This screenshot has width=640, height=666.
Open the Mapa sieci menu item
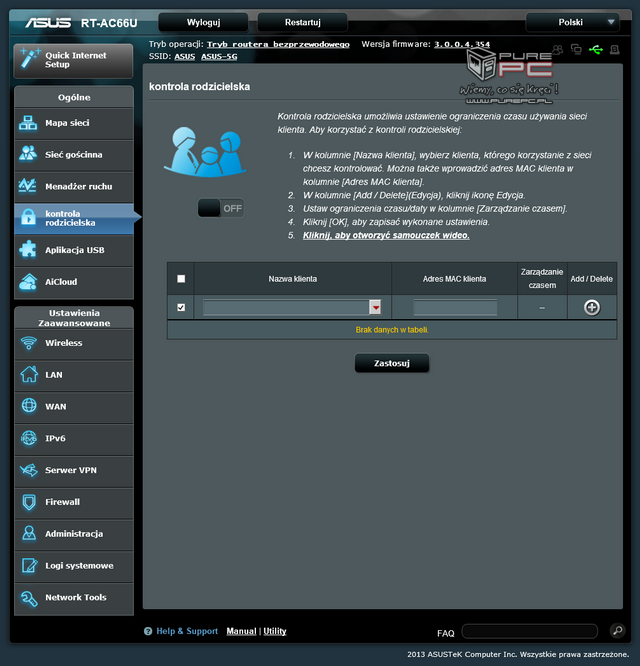74,123
